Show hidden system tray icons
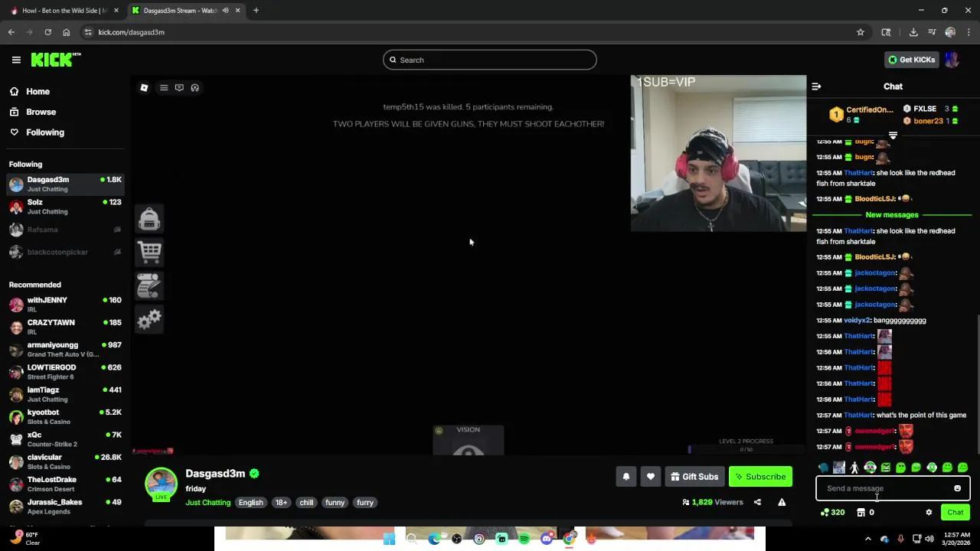The image size is (980, 551). pyautogui.click(x=867, y=539)
